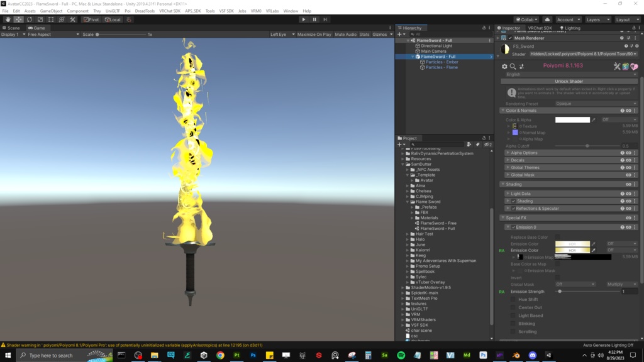Click the Poiyomi heart support icon
This screenshot has height=362, width=644.
pos(635,67)
